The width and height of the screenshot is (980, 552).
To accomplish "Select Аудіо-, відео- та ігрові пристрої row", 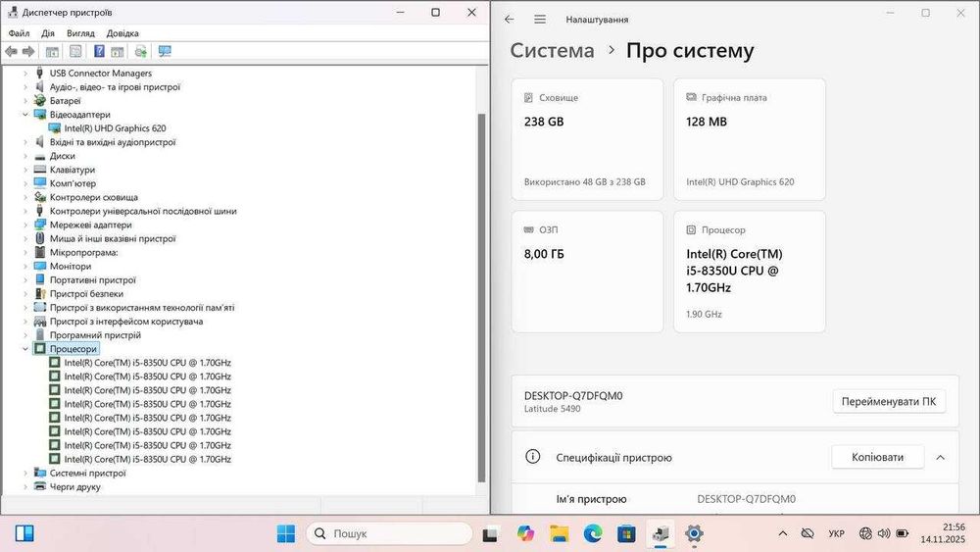I will pos(115,87).
